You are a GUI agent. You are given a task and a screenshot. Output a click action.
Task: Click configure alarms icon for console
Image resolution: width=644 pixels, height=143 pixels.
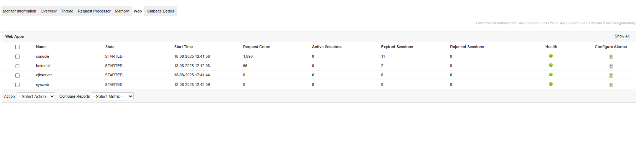(x=610, y=57)
